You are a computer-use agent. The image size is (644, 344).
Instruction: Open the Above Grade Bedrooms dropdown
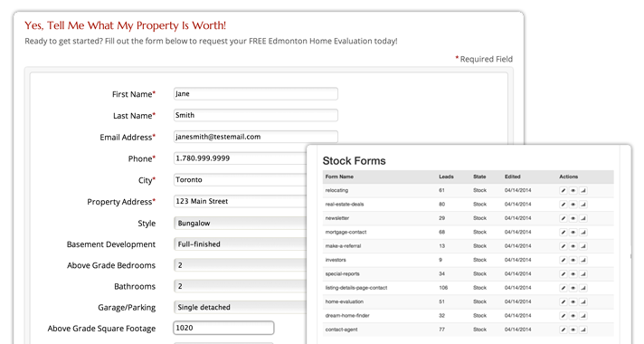pyautogui.click(x=241, y=265)
